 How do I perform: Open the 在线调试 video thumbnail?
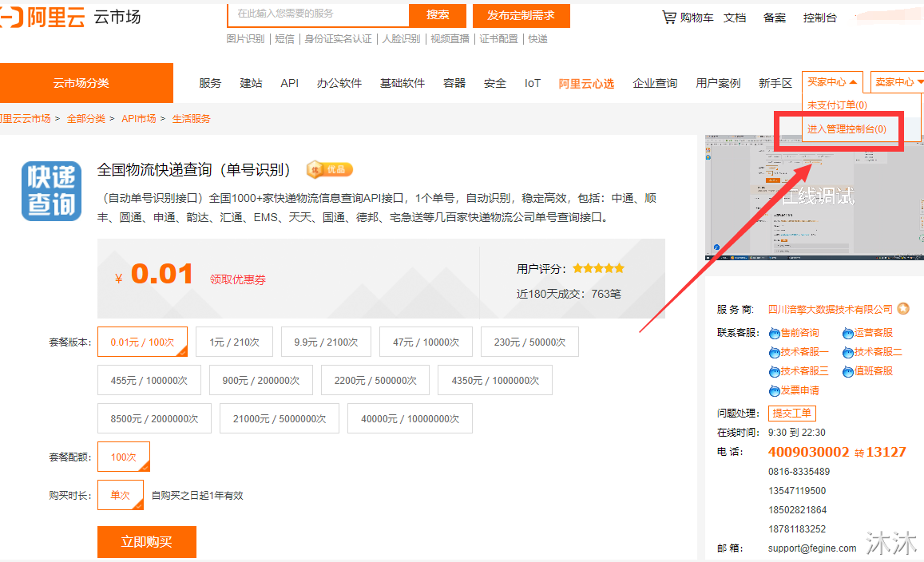pos(815,197)
